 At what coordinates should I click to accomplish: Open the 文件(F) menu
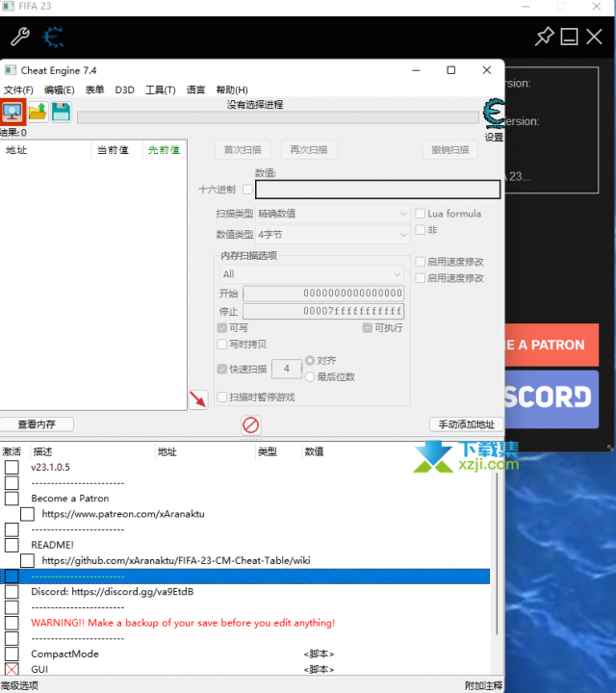tap(18, 90)
